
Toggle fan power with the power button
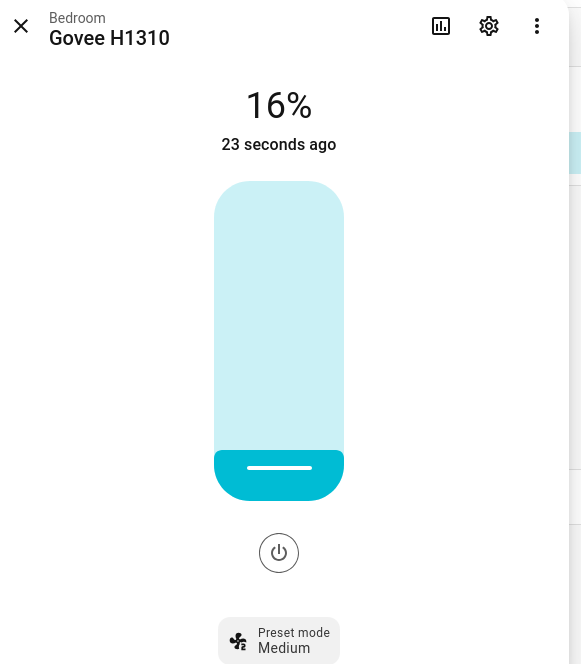pyautogui.click(x=279, y=553)
